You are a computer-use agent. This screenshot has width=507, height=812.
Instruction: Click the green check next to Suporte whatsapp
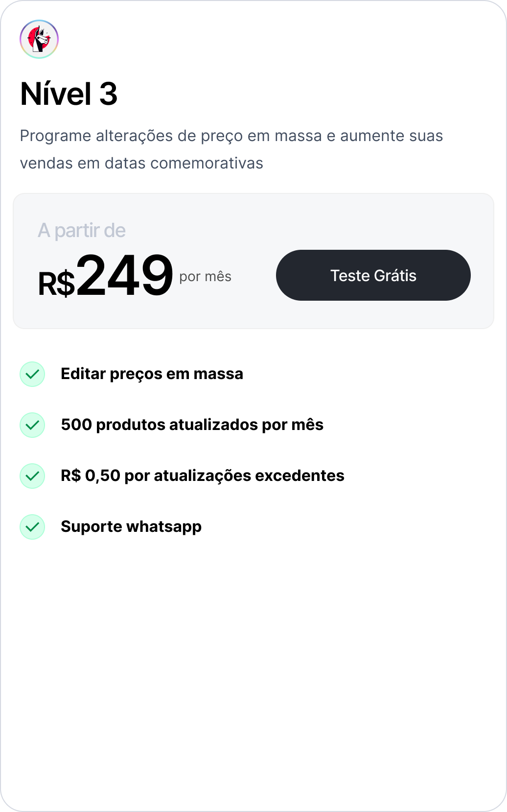point(32,527)
